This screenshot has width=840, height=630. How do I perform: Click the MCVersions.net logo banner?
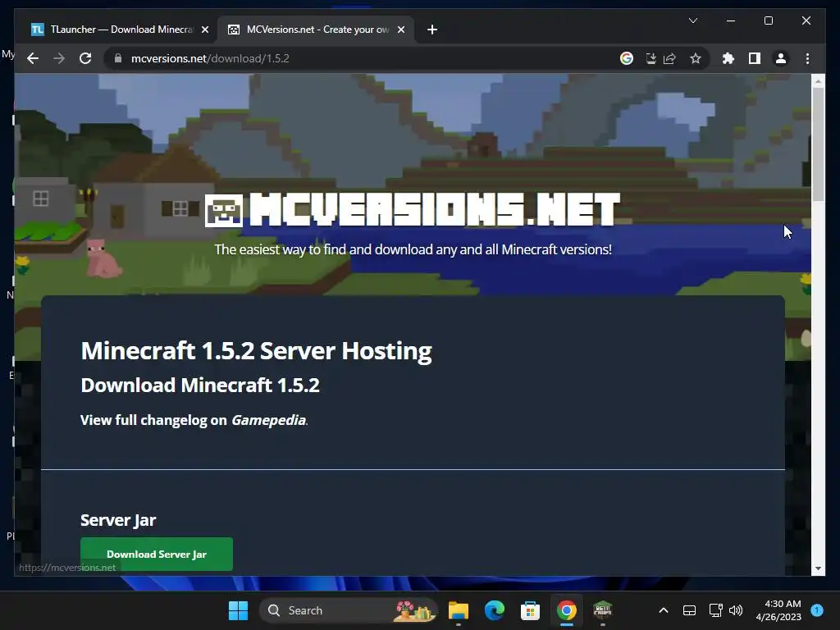pyautogui.click(x=413, y=209)
